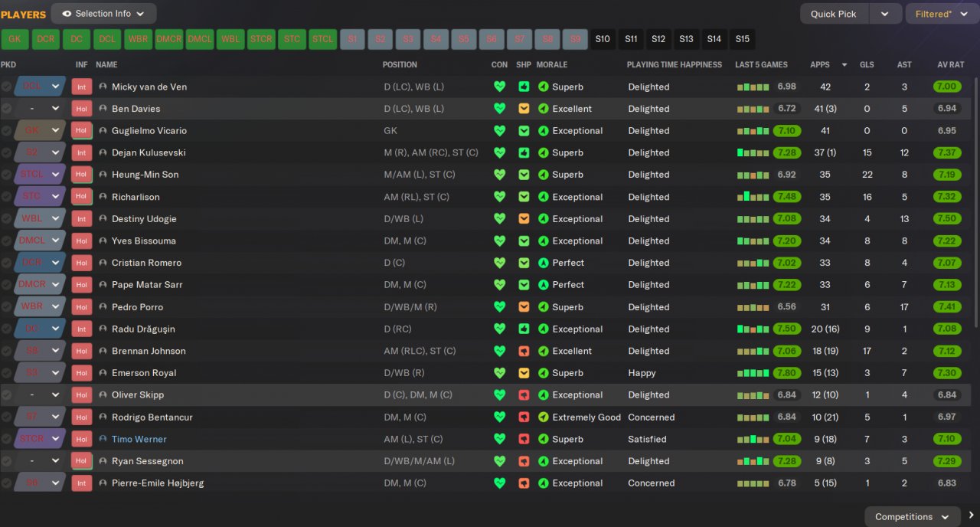Click the Quick Pick button
Viewport: 980px width, 527px height.
(x=834, y=14)
